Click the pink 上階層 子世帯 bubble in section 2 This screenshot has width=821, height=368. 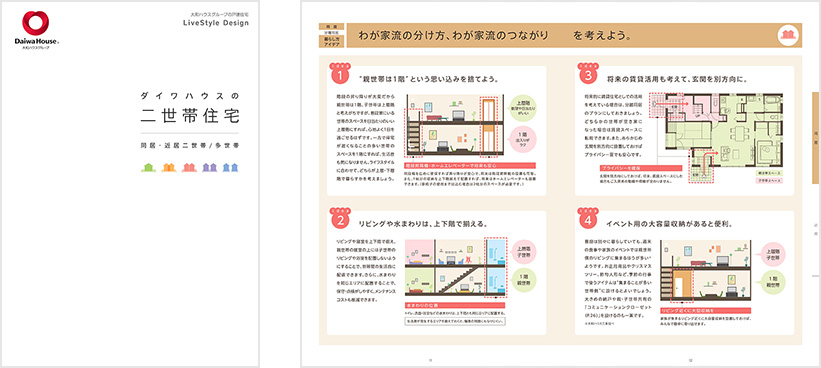524,252
